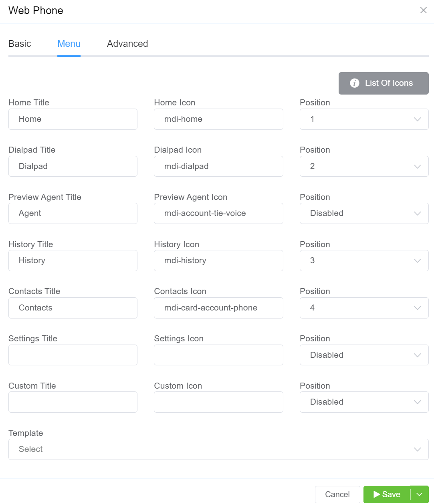
Task: Close the Web Phone dialog
Action: click(x=423, y=10)
